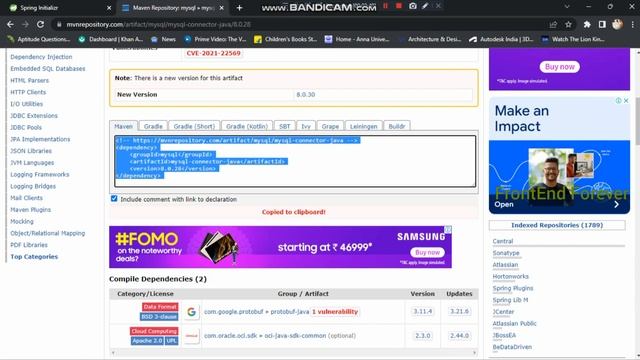Open the oci-java-sdk-common 2.44.0 update link

pos(459,336)
